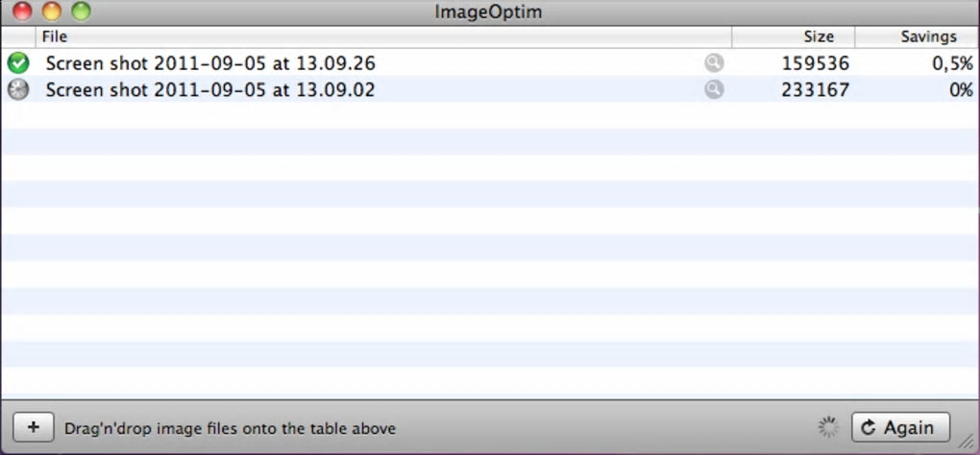Click size value 159536
Screen dimensions: 980x455
pos(815,63)
